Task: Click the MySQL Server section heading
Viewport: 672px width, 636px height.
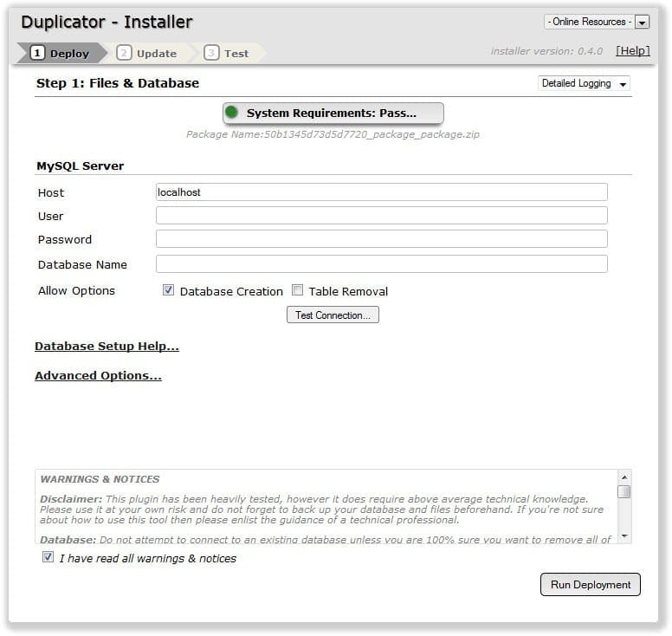Action: (81, 166)
